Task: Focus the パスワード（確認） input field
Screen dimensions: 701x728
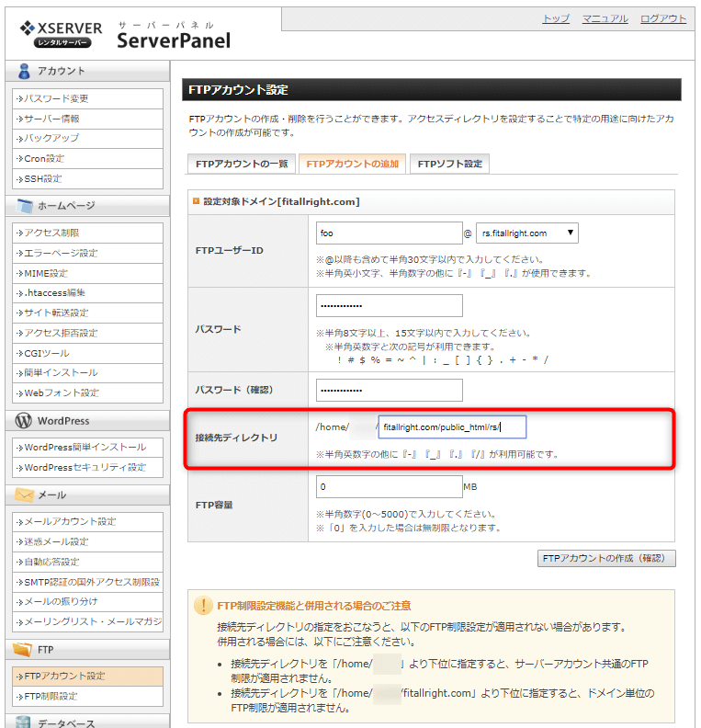Action: (x=388, y=390)
